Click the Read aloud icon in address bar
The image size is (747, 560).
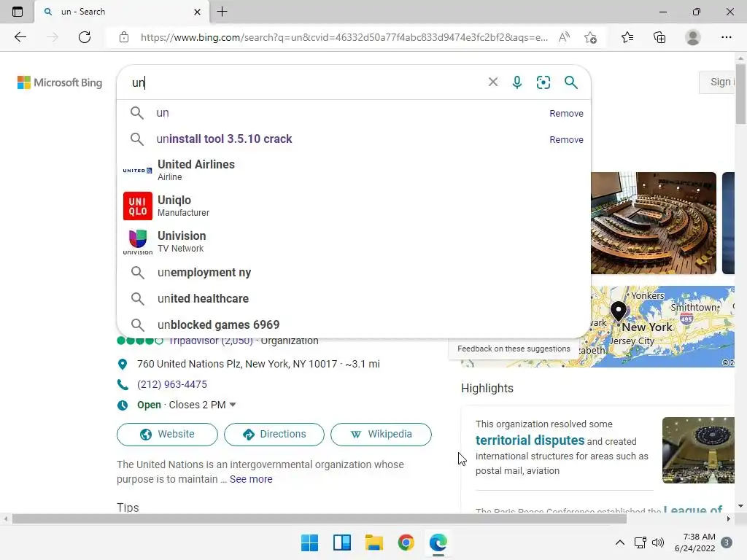(564, 37)
